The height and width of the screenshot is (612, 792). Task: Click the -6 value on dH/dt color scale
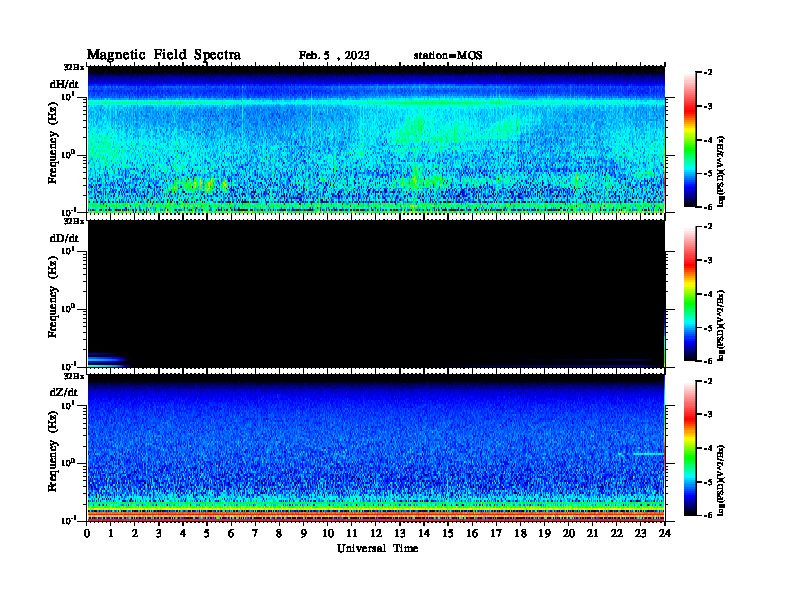click(x=709, y=207)
